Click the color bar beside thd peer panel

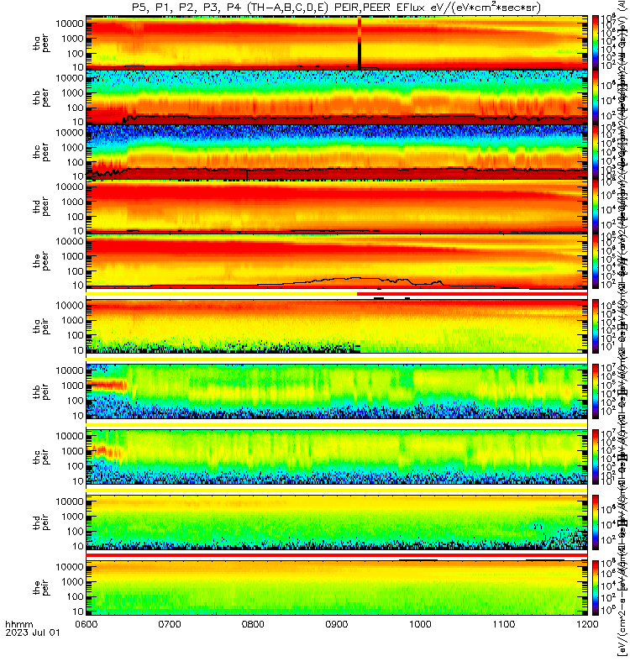pos(596,206)
